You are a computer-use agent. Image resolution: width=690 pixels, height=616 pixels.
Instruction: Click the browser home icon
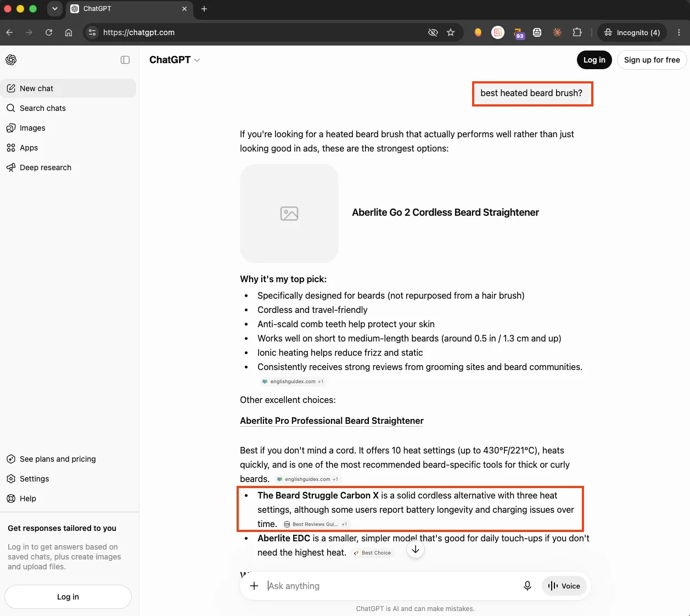click(x=69, y=32)
